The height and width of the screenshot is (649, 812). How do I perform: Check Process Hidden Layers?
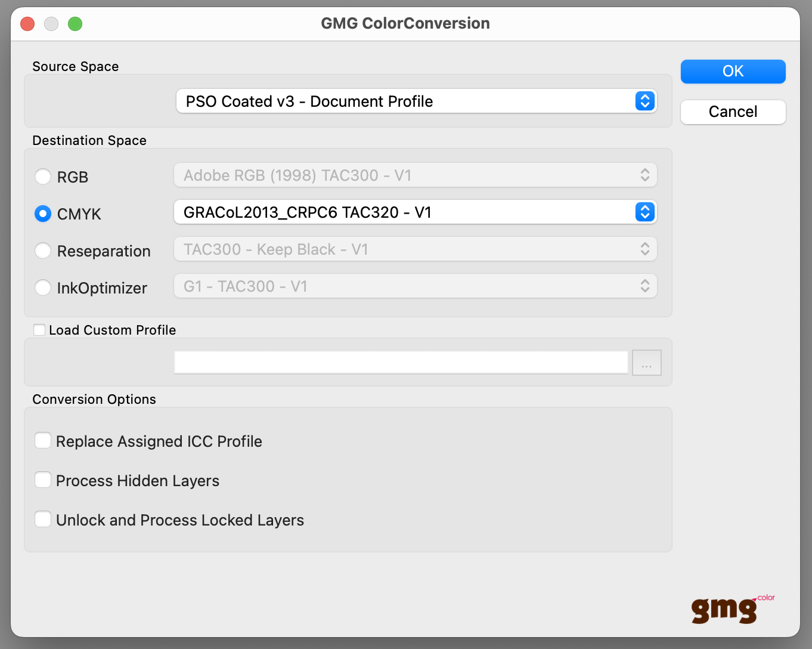click(x=43, y=480)
